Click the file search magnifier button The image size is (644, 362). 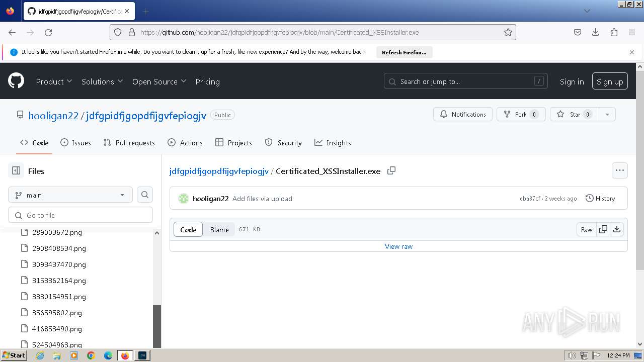coord(145,195)
